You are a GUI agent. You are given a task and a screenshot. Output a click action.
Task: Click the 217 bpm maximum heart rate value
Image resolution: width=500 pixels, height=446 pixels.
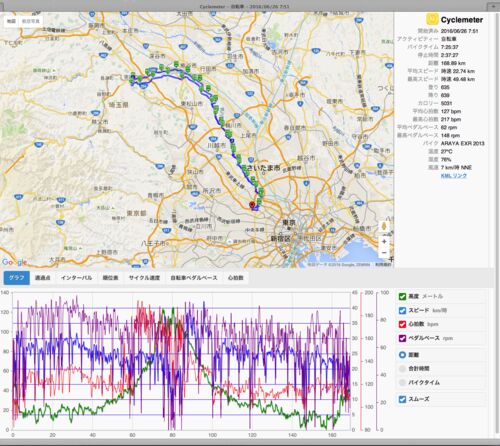451,119
